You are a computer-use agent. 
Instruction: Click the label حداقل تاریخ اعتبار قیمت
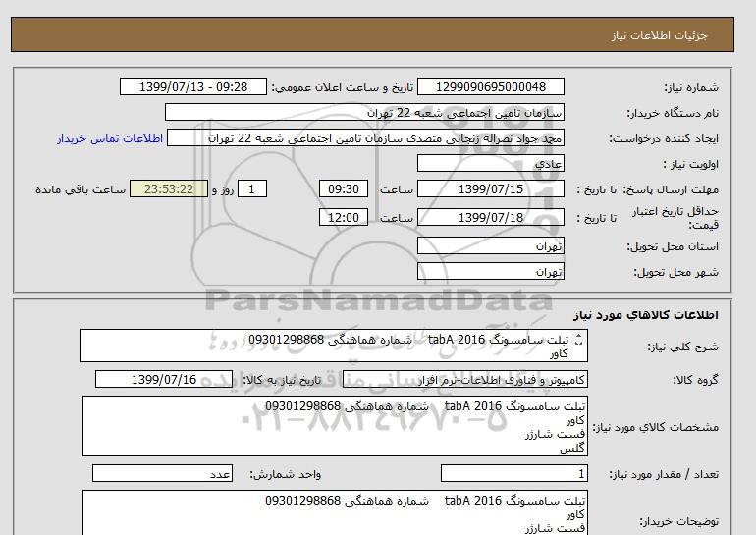click(675, 218)
